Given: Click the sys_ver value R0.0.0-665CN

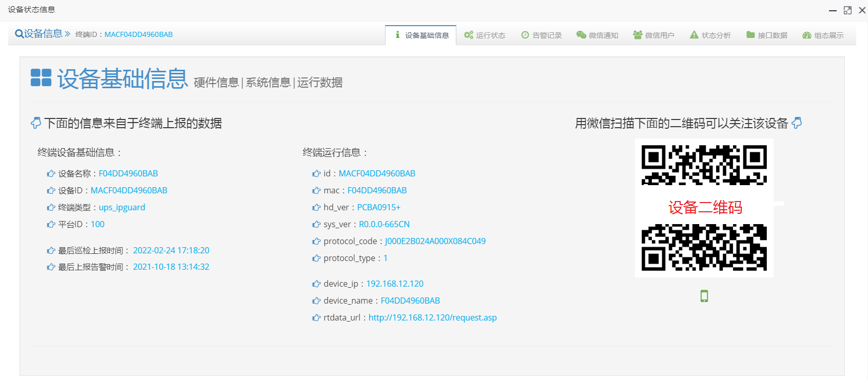Looking at the screenshot, I should [384, 224].
